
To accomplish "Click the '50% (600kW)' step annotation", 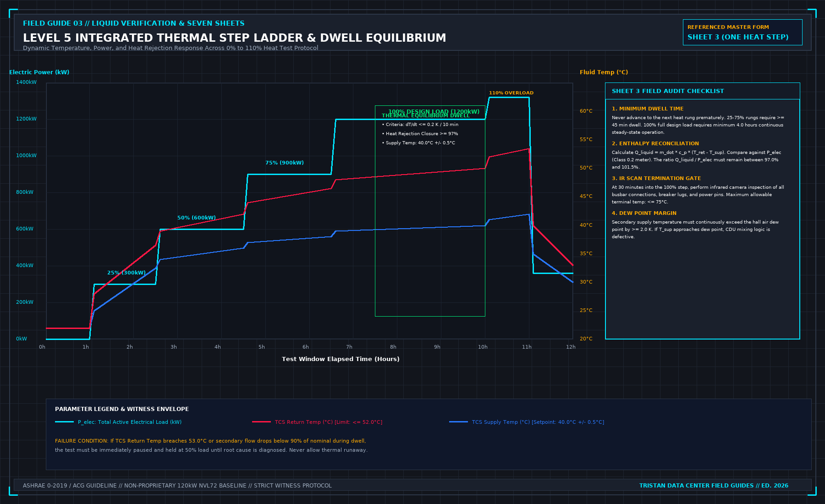I will [x=197, y=218].
